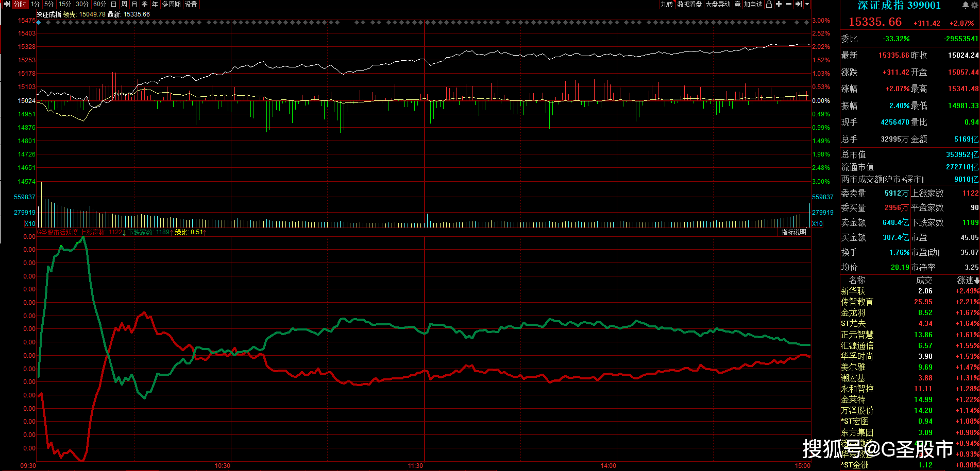The height and width of the screenshot is (471, 980).
Task: Open the alert bell icon
Action: coord(965,5)
